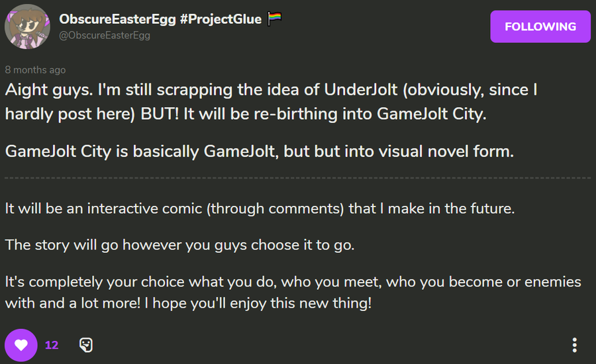Open the three-dot more options menu

(x=574, y=345)
